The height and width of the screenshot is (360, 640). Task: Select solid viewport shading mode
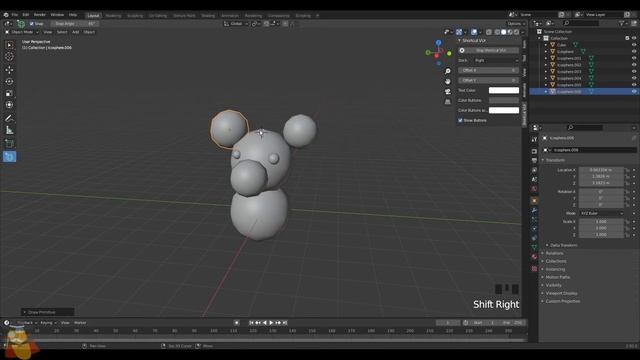point(503,32)
